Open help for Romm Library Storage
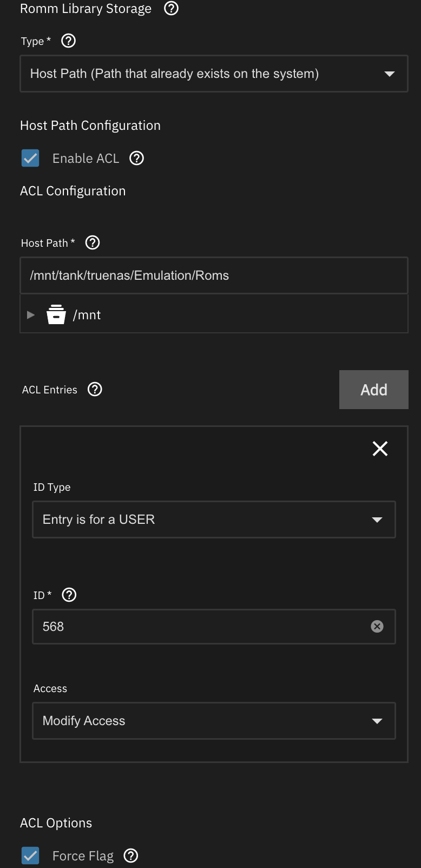Image resolution: width=421 pixels, height=868 pixels. [171, 9]
